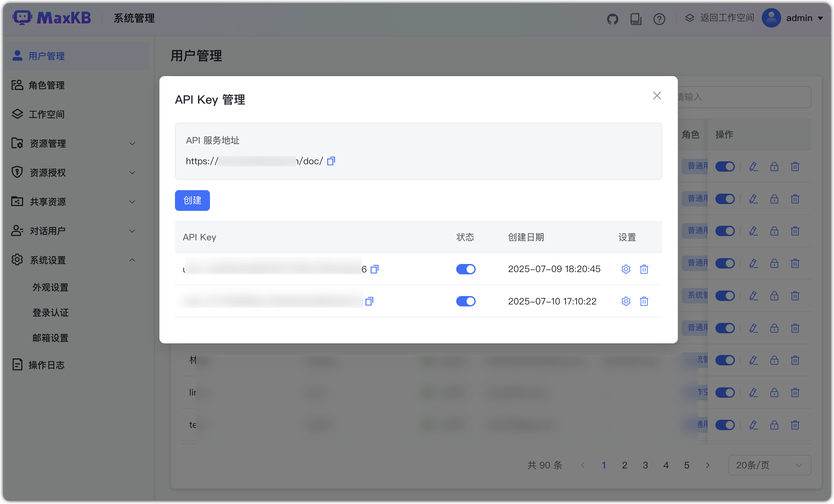The image size is (834, 504).
Task: Close the API Key 管理 dialog
Action: point(657,96)
